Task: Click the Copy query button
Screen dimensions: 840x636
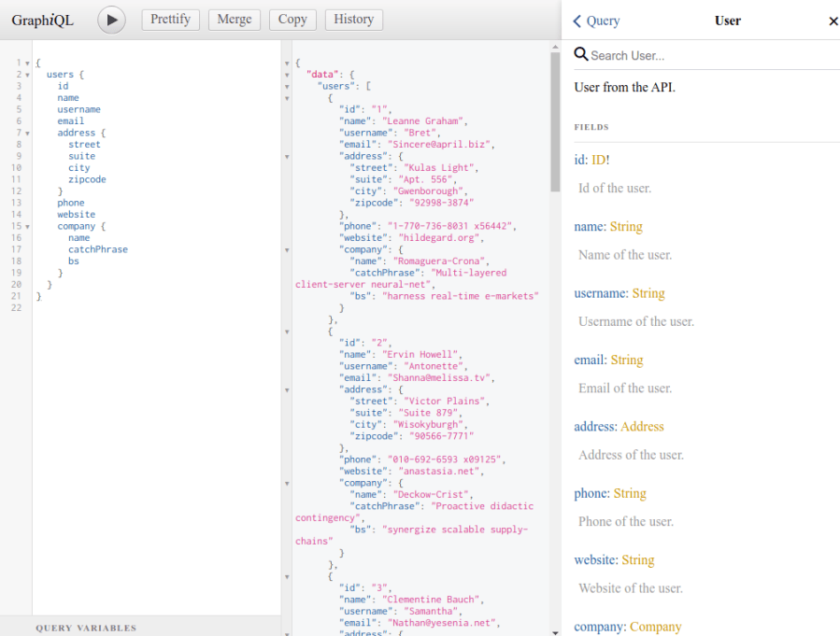Action: 292,20
